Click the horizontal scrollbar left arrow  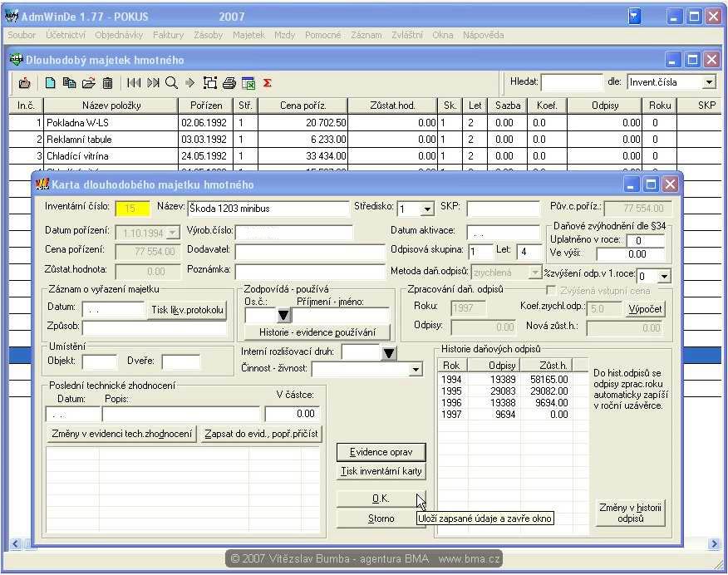pos(15,543)
